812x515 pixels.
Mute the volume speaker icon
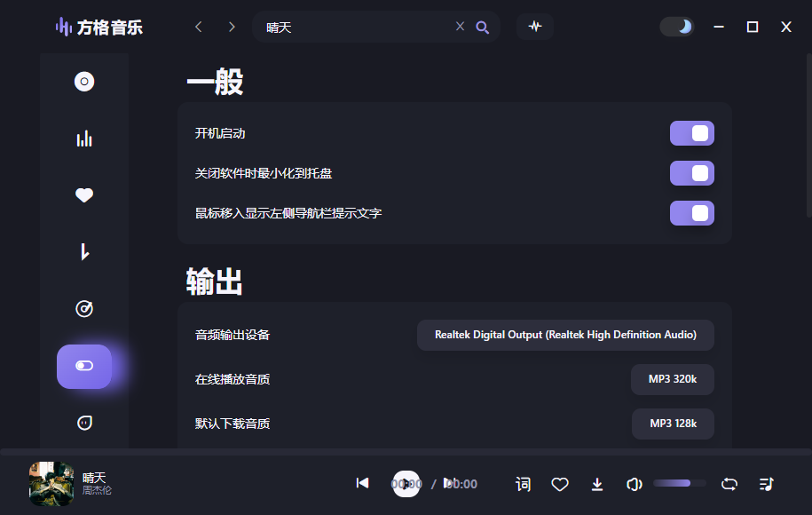tap(634, 484)
